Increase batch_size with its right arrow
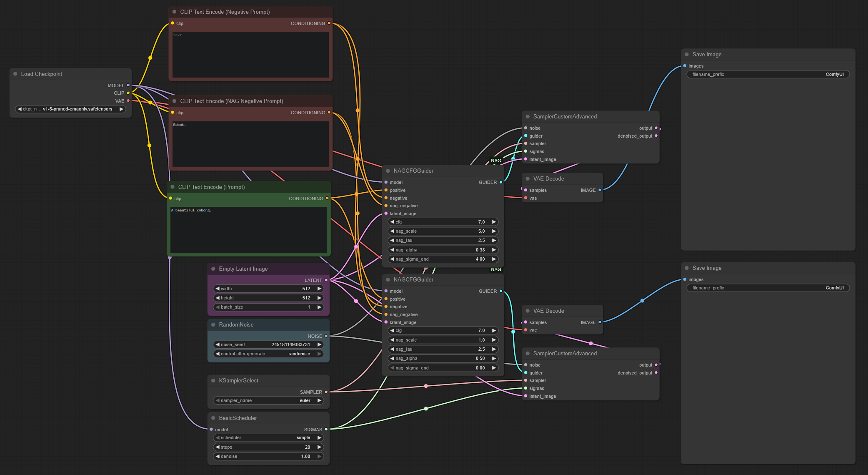Image resolution: width=868 pixels, height=475 pixels. click(319, 307)
